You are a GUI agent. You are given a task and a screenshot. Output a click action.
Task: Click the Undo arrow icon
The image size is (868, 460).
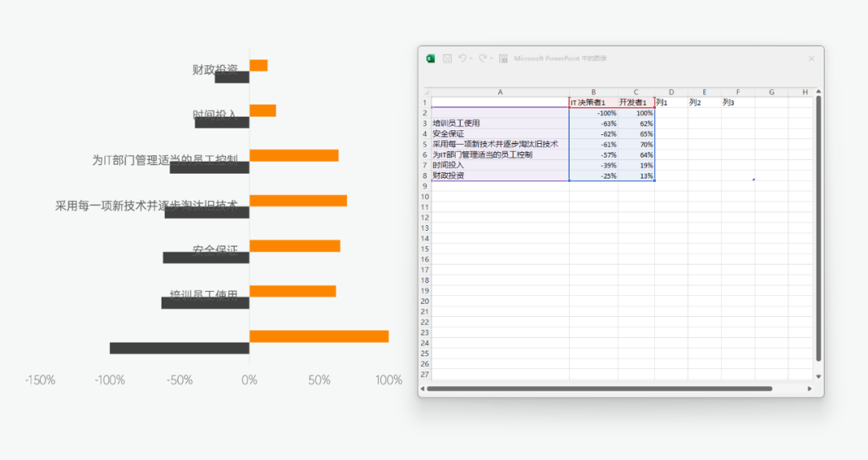coord(462,58)
